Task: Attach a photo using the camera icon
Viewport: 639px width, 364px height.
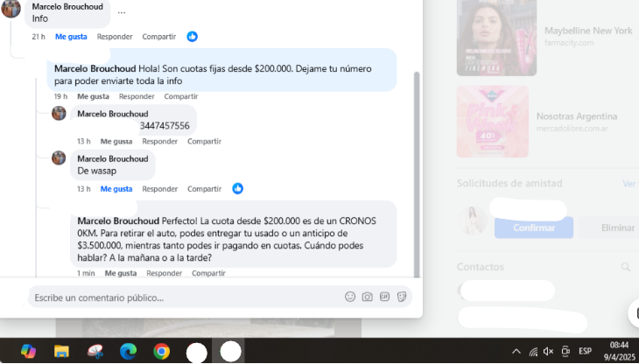Action: (368, 297)
